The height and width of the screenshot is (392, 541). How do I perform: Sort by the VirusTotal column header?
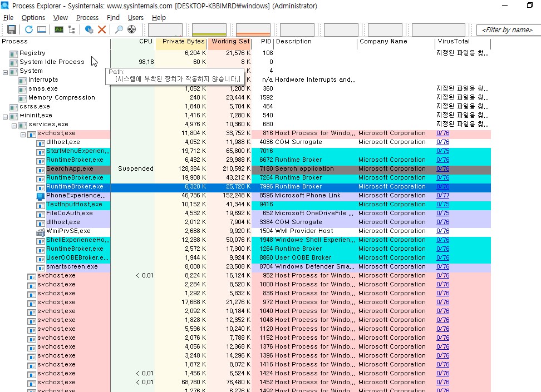coord(463,41)
